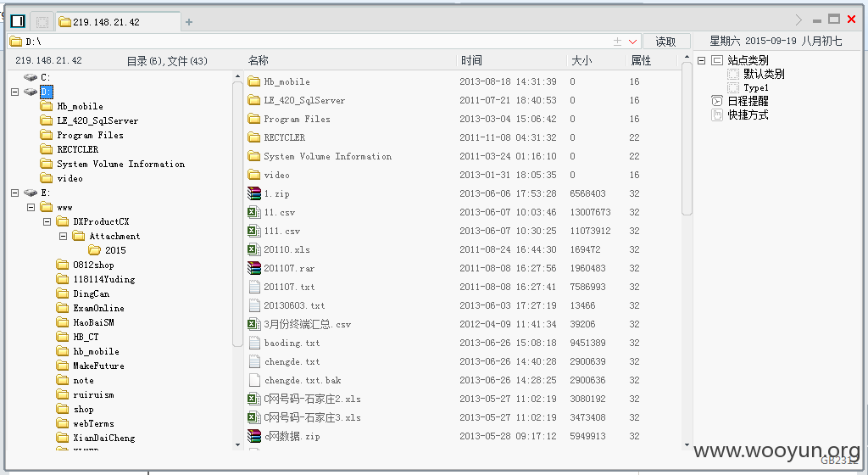This screenshot has height=475, width=868.
Task: Click into the D:\ path input field
Action: coord(310,42)
